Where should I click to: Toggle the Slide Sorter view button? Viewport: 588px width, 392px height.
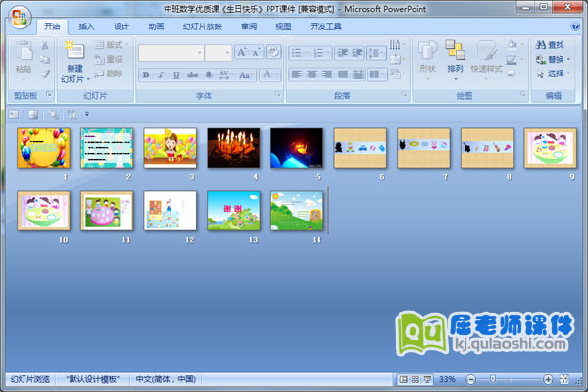[x=416, y=379]
